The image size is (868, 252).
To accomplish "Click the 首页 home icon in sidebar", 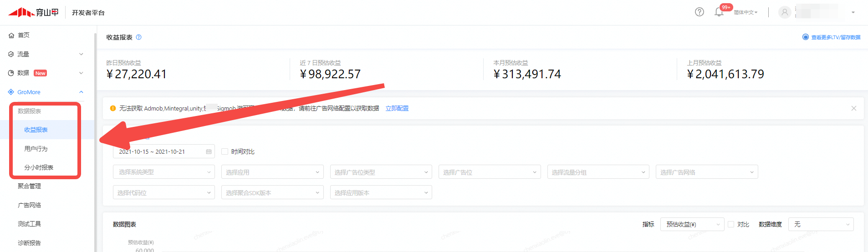I will (x=11, y=35).
